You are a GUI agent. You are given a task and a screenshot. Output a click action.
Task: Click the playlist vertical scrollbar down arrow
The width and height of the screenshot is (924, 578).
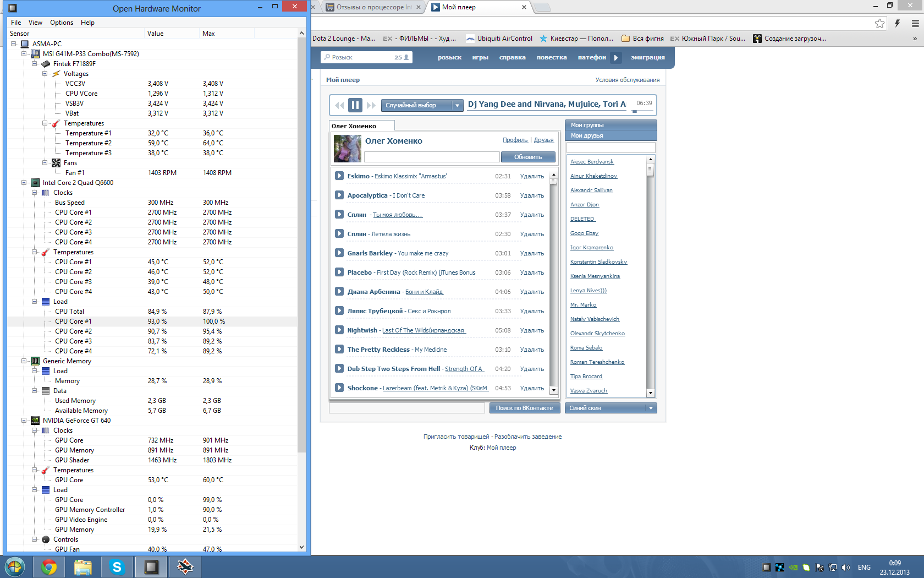554,390
